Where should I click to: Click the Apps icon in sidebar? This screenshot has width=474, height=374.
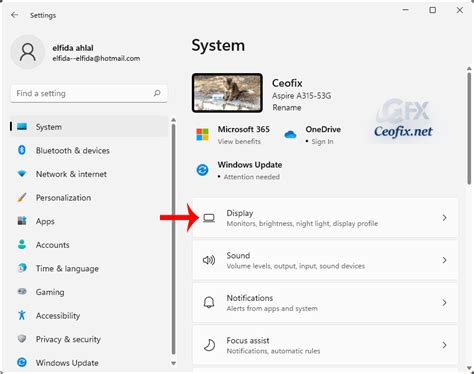pos(22,221)
